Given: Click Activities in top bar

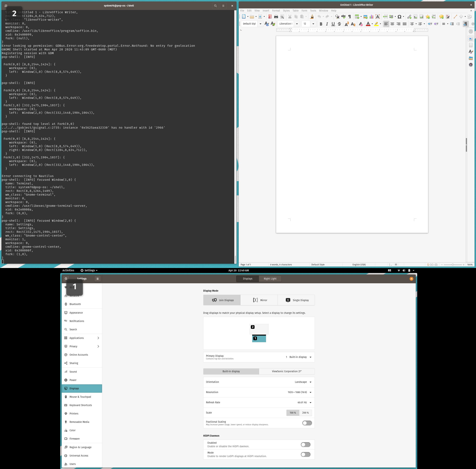Looking at the screenshot, I should coord(68,270).
